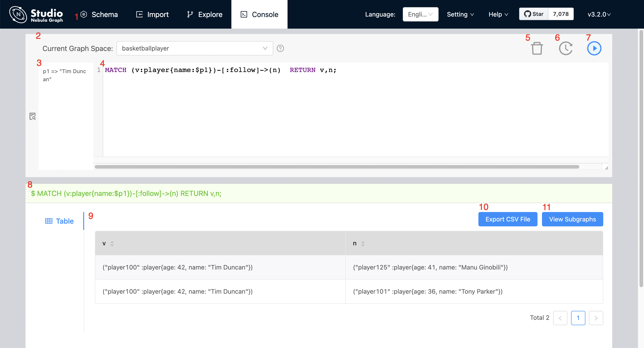Sort the n column

point(363,244)
